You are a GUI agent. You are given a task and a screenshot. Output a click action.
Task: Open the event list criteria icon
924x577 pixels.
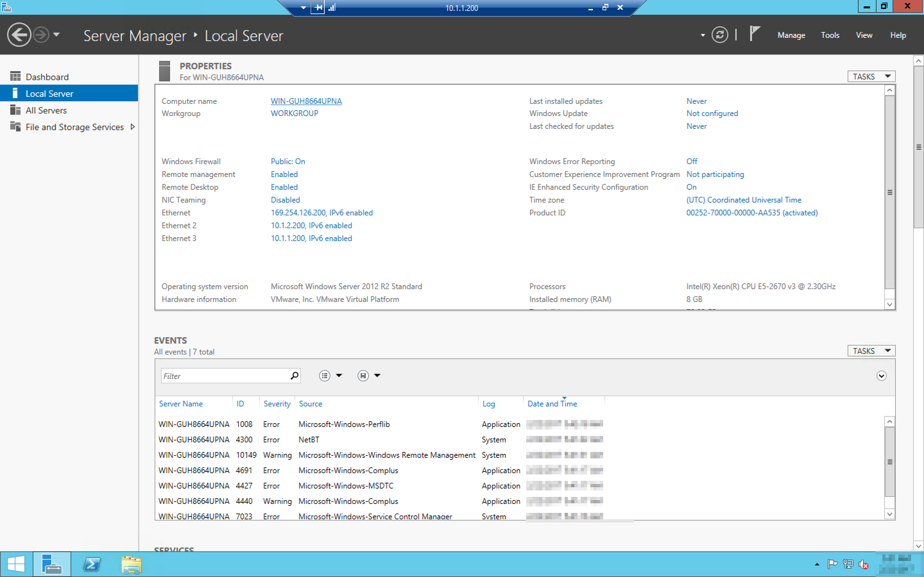325,376
